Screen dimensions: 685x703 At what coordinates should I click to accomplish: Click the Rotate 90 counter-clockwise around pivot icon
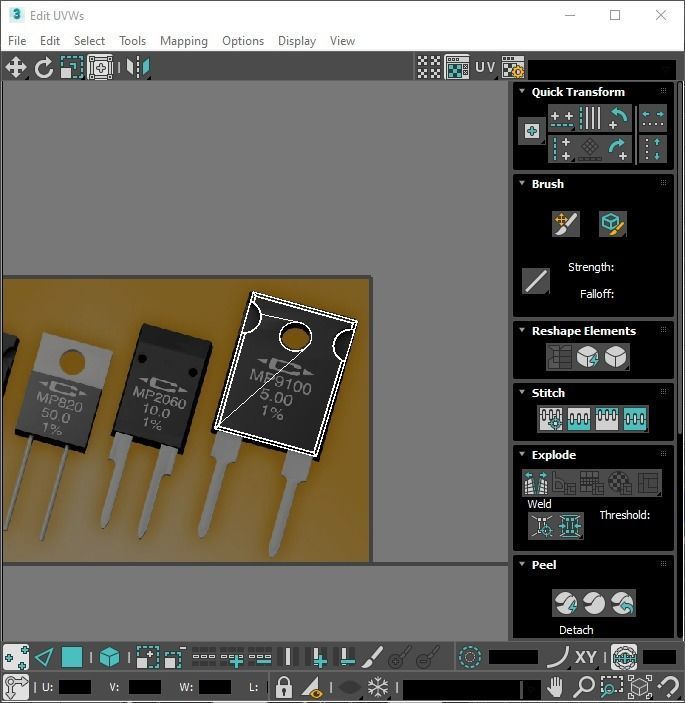click(x=618, y=118)
